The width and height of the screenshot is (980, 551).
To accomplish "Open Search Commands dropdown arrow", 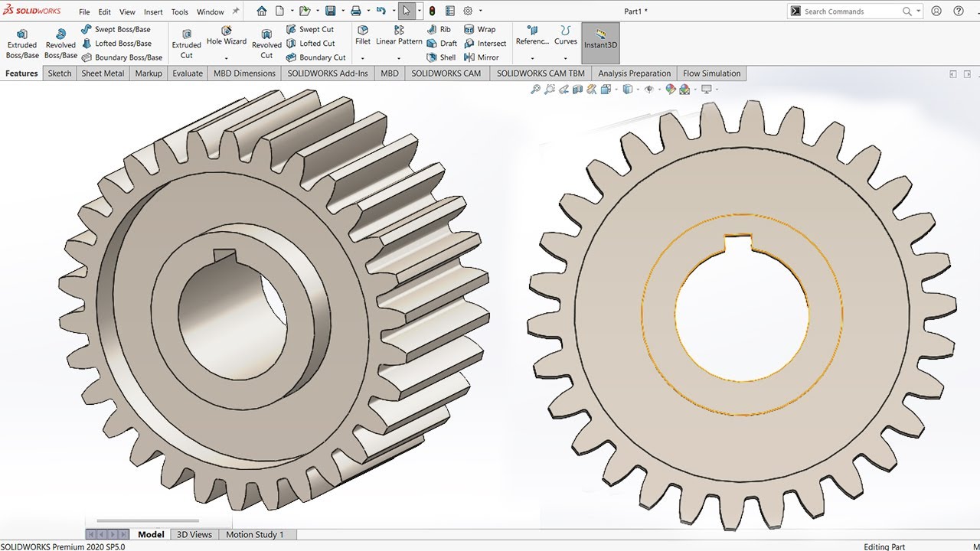I will coord(918,11).
